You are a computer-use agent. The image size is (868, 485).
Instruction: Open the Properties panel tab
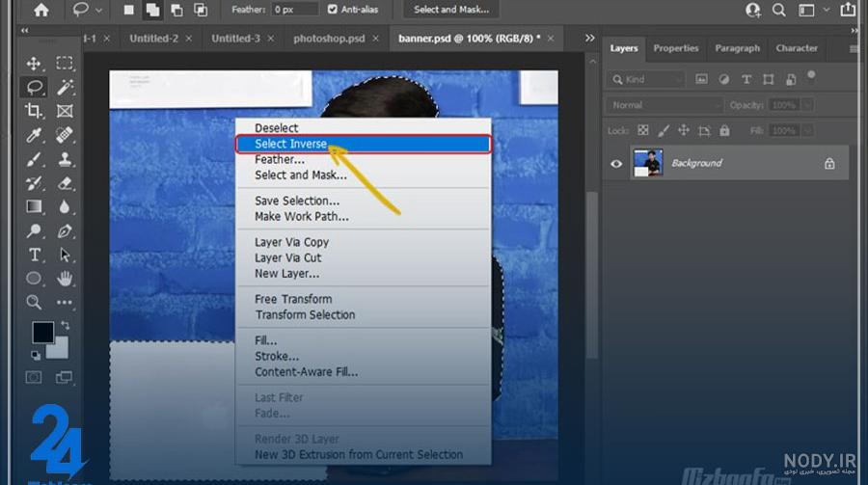675,48
